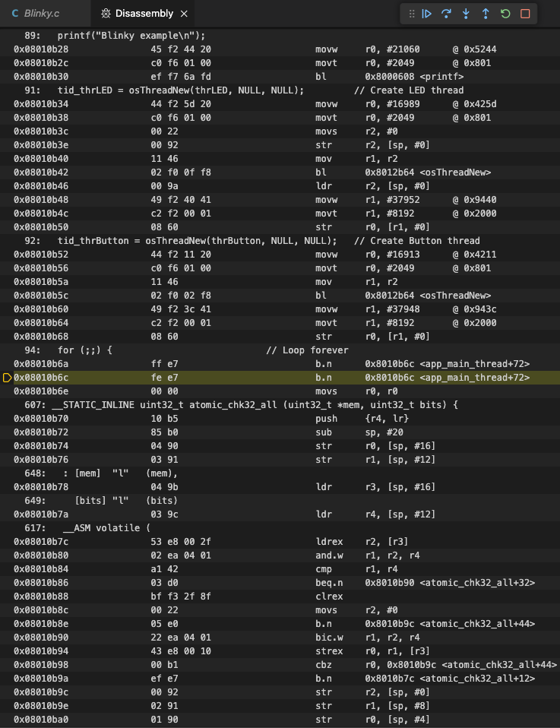Click source line 648 [mem] operand

280,473
